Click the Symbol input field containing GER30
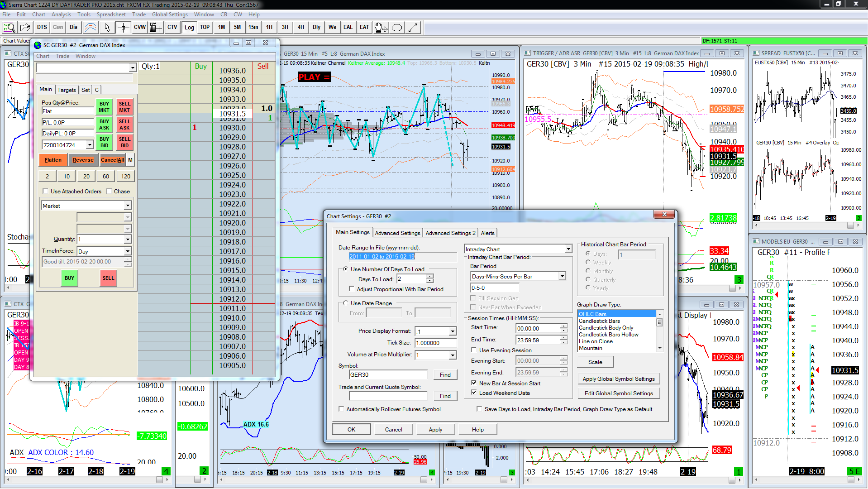This screenshot has height=489, width=868. 388,375
